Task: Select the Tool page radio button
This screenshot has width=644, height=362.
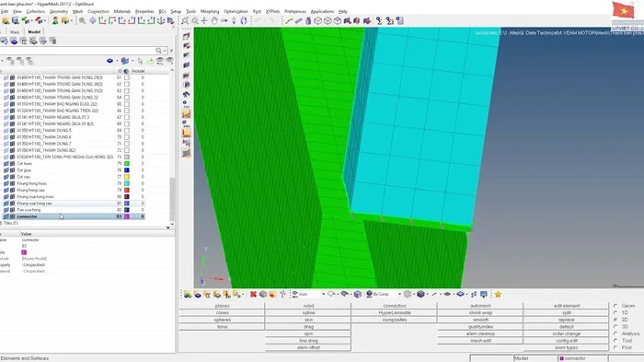Action: coord(615,341)
